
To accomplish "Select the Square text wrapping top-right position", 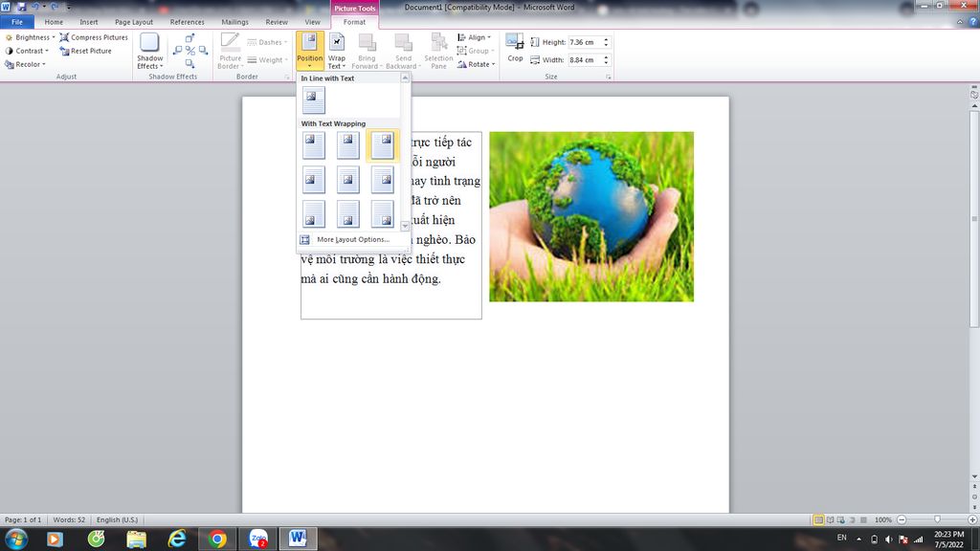I will coord(382,144).
